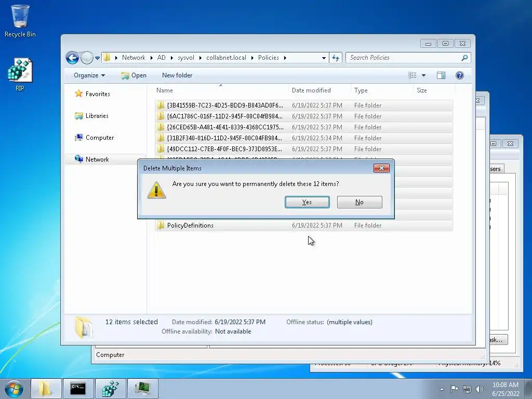The width and height of the screenshot is (532, 399).
Task: Expand the chevron after Network breadcrumb
Action: (x=151, y=58)
